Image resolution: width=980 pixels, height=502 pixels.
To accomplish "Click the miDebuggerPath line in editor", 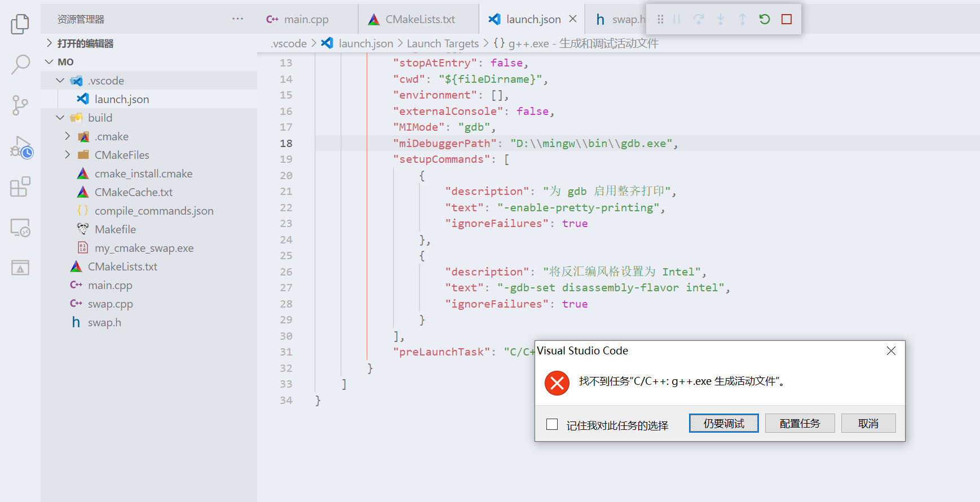I will pyautogui.click(x=619, y=143).
